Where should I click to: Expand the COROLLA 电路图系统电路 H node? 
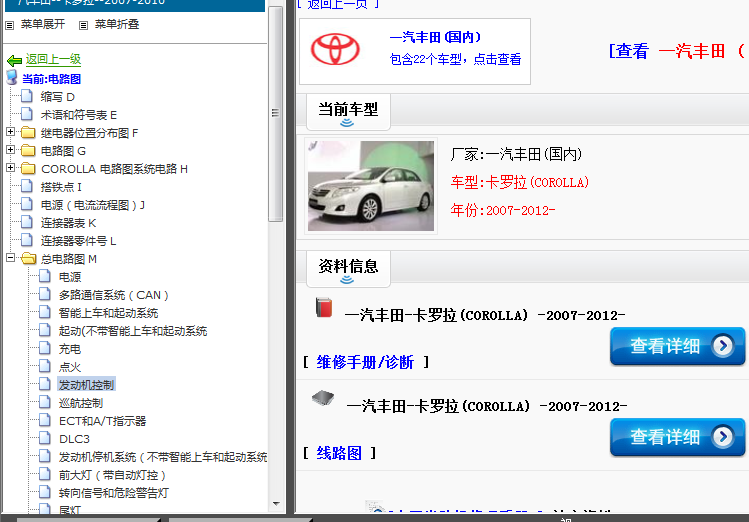click(x=10, y=168)
